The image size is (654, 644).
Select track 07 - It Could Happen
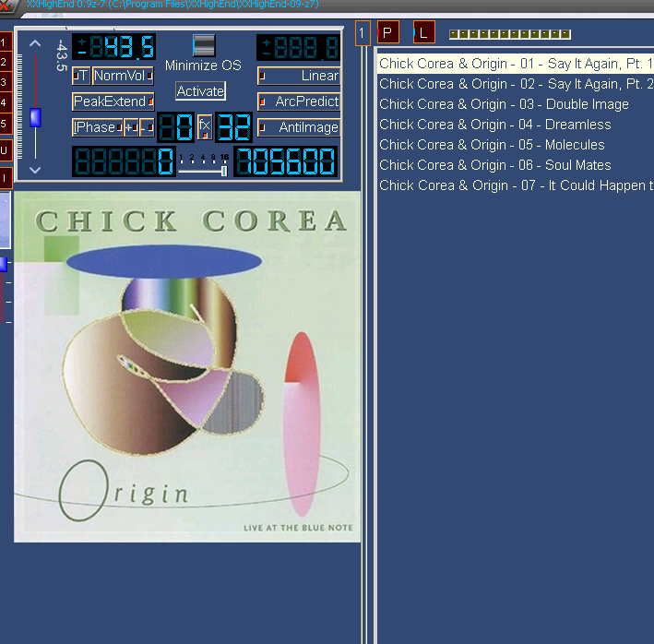(516, 185)
